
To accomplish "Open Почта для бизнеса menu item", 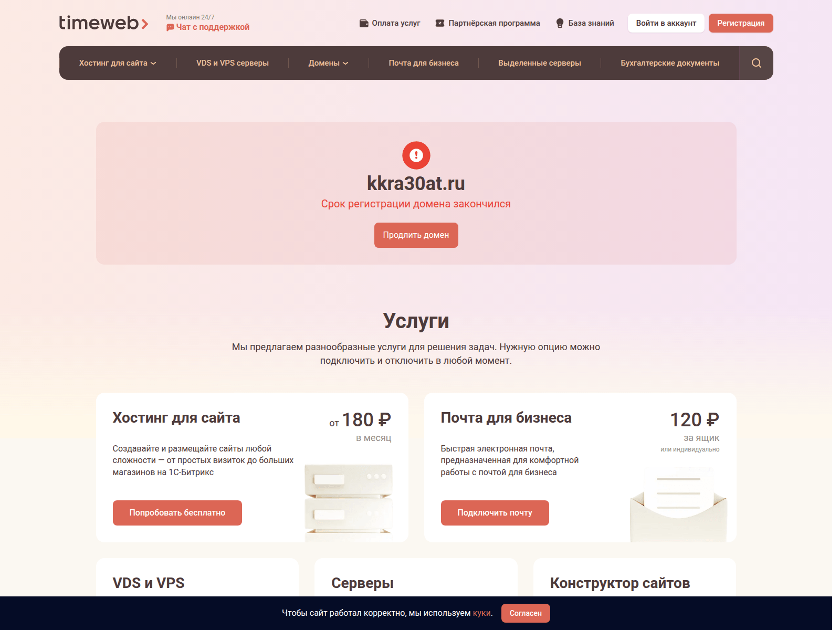I will pos(424,63).
